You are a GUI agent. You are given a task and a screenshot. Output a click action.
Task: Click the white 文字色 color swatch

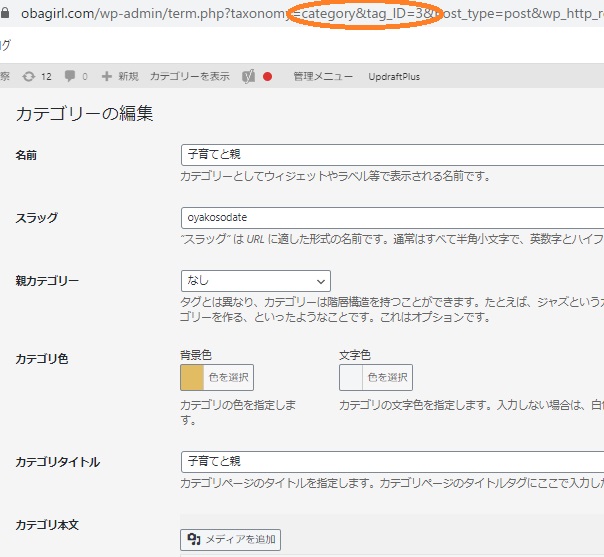point(351,377)
